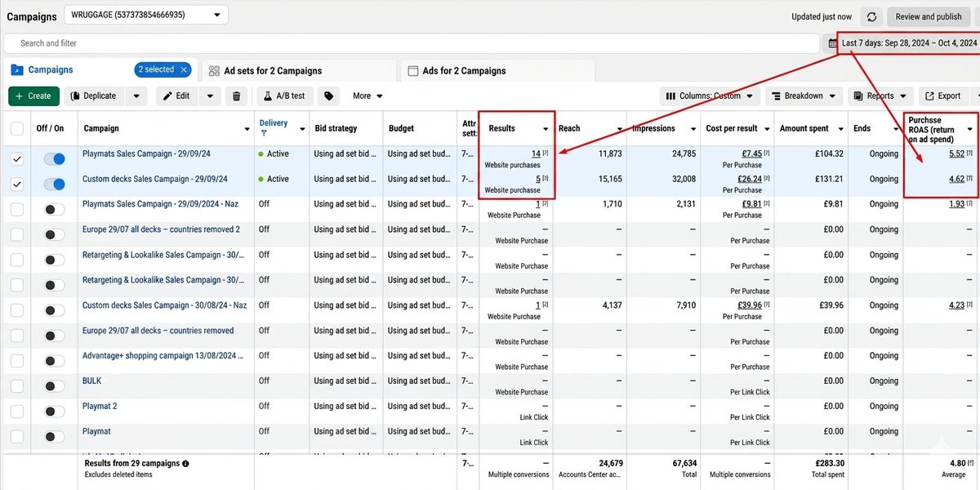This screenshot has width=980, height=490.
Task: Open the Campaign column header dropdown
Action: click(247, 129)
